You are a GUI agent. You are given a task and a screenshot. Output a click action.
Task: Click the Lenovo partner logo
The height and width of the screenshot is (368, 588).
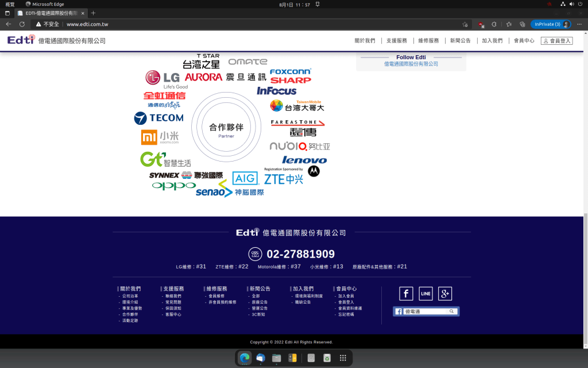point(304,160)
